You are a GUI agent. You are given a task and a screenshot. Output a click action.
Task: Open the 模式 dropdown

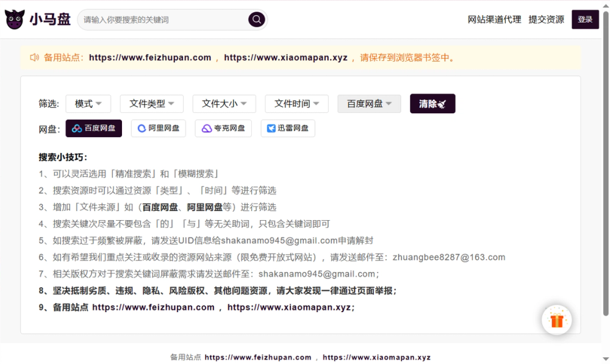(x=88, y=104)
